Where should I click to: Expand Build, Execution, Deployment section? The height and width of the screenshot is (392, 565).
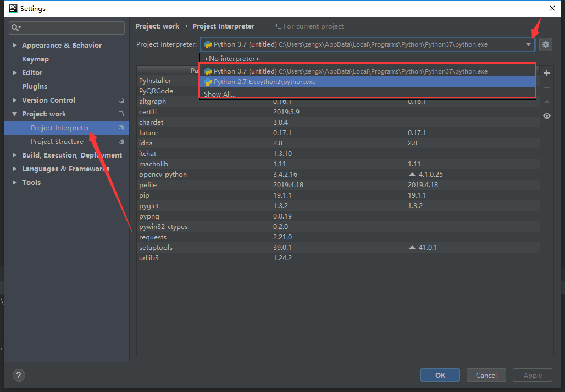click(14, 155)
